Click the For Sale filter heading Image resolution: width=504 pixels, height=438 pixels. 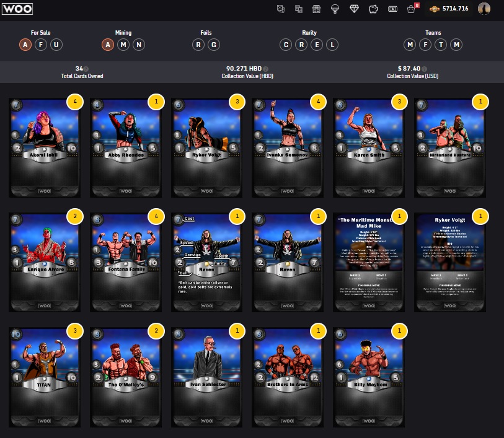pos(40,33)
